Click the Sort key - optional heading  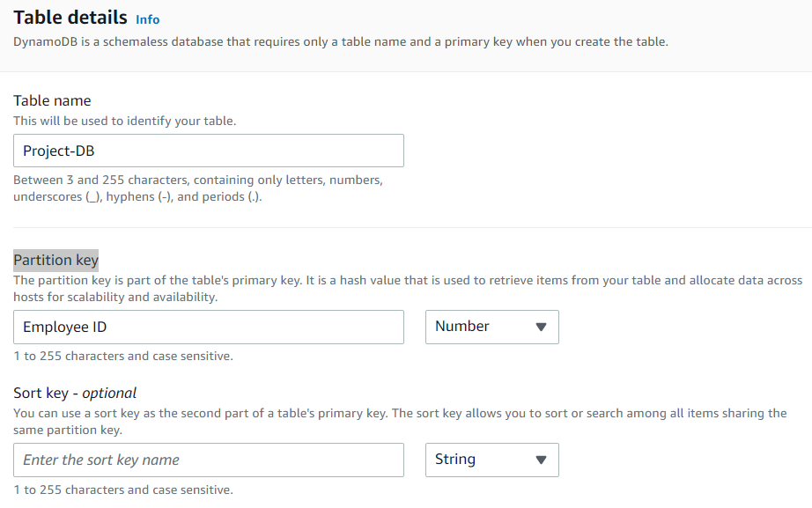tap(76, 393)
